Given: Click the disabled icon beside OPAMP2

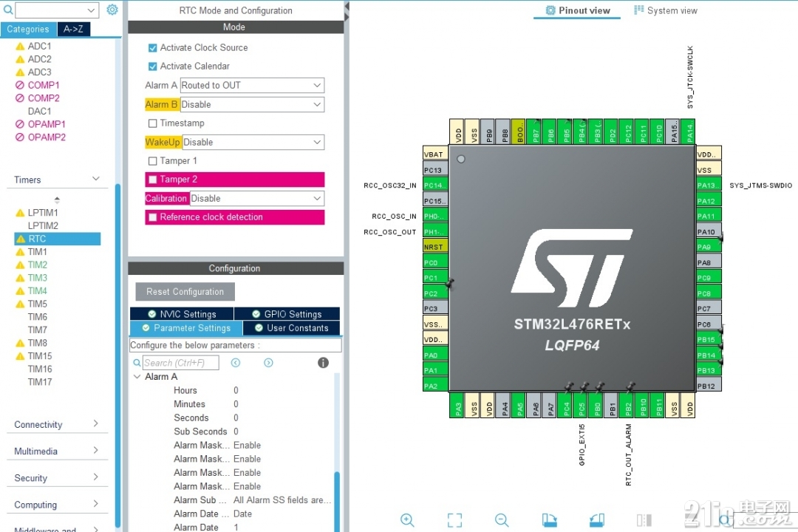Looking at the screenshot, I should [x=20, y=137].
